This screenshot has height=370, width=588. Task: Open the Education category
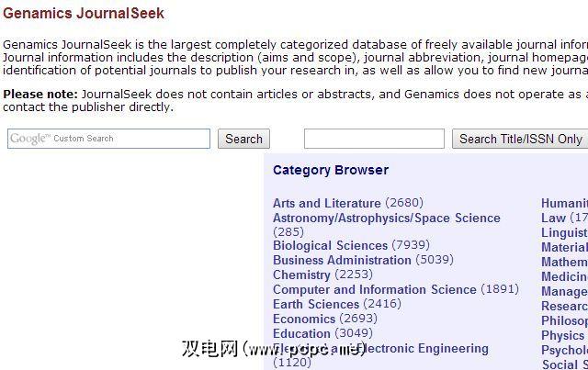point(301,333)
